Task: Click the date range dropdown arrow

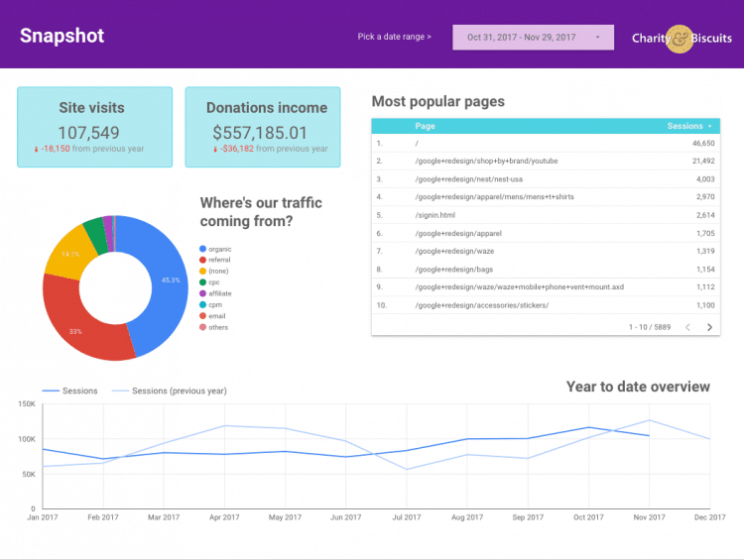Action: point(597,37)
